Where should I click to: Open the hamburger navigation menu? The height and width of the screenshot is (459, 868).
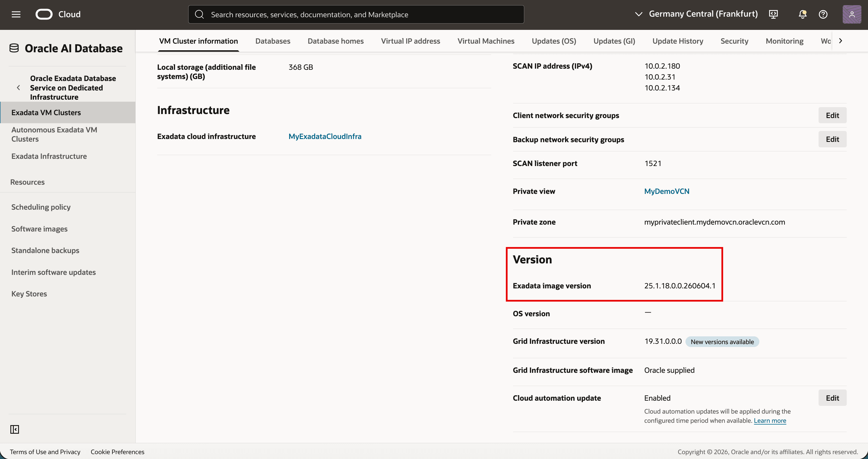16,14
